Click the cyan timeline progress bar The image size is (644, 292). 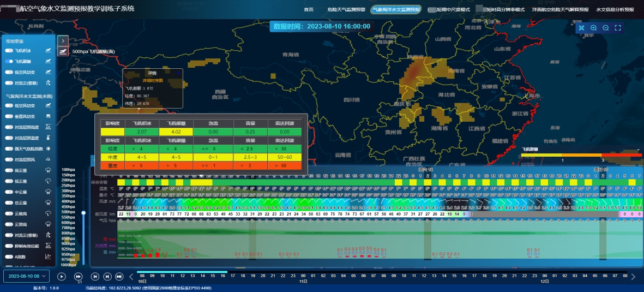point(181,272)
